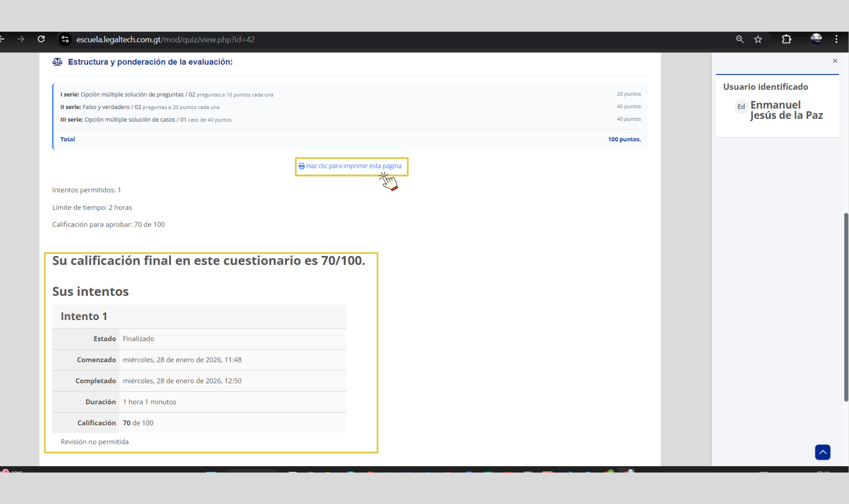Click the 'Usuario identificado' panel heading
Image resolution: width=849 pixels, height=504 pixels.
tap(765, 87)
